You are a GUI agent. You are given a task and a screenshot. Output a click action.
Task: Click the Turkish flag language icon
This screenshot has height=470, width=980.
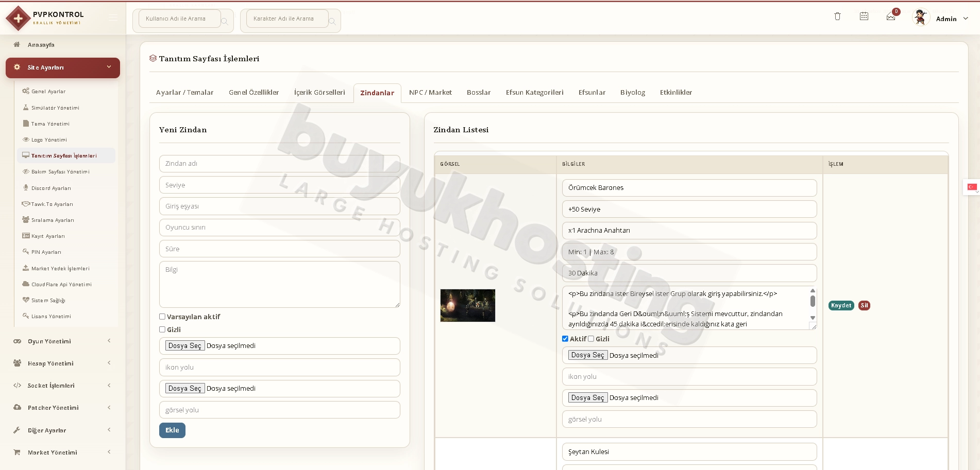972,187
